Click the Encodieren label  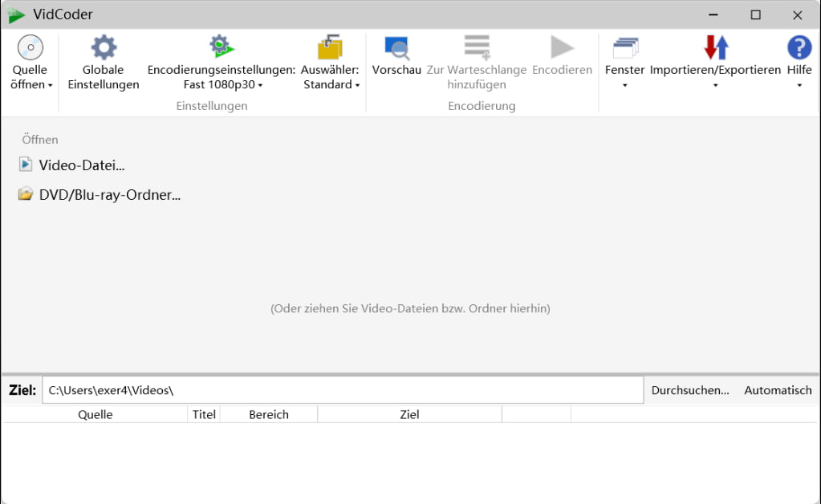click(562, 70)
